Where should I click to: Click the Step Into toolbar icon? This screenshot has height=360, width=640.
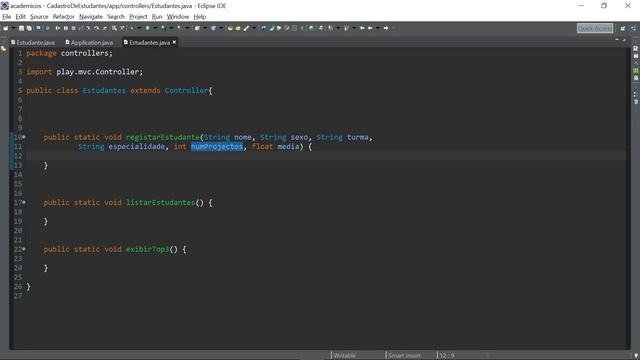point(89,28)
